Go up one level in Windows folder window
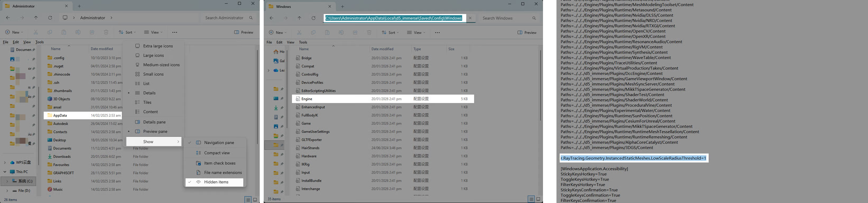Viewport: 868px width, 203px height. pyautogui.click(x=299, y=18)
